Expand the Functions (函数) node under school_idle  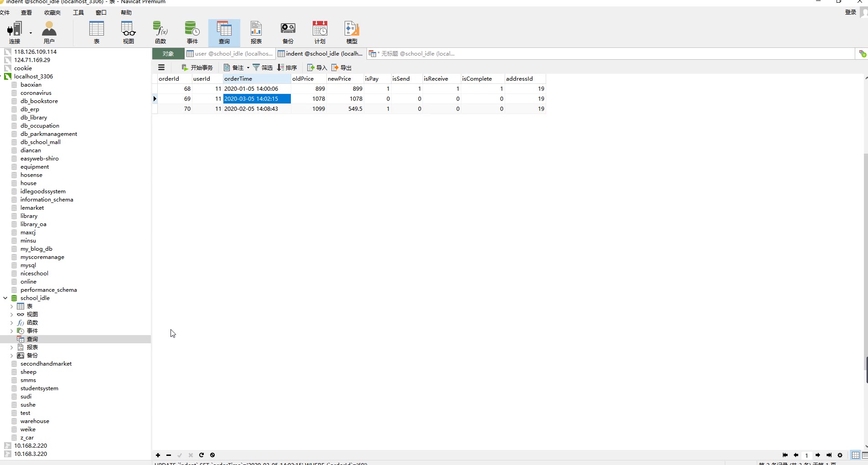point(12,323)
